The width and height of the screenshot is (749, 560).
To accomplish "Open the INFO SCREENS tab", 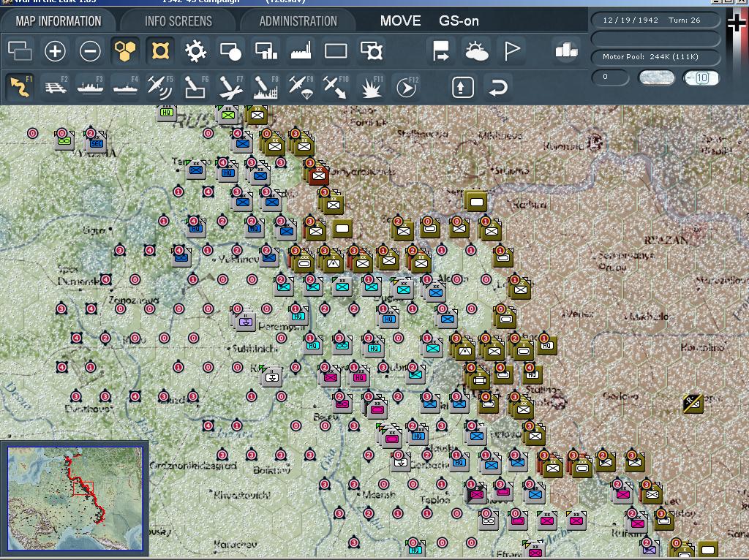I will click(x=178, y=21).
